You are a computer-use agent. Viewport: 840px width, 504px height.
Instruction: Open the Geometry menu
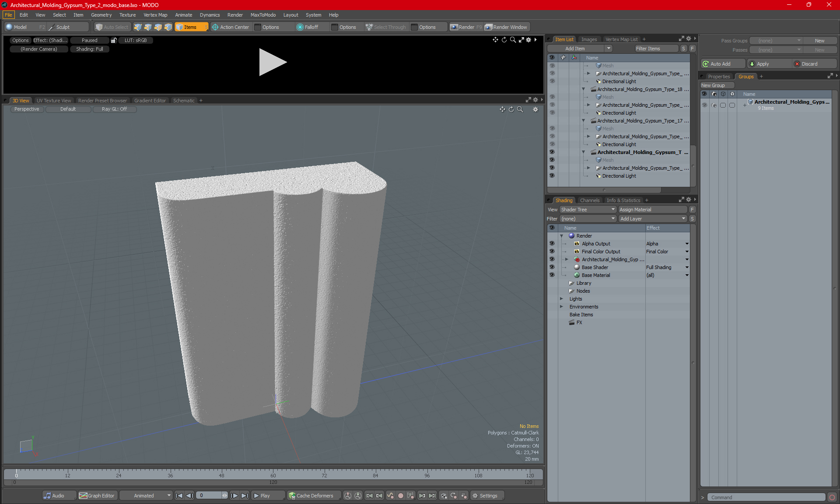tap(101, 15)
